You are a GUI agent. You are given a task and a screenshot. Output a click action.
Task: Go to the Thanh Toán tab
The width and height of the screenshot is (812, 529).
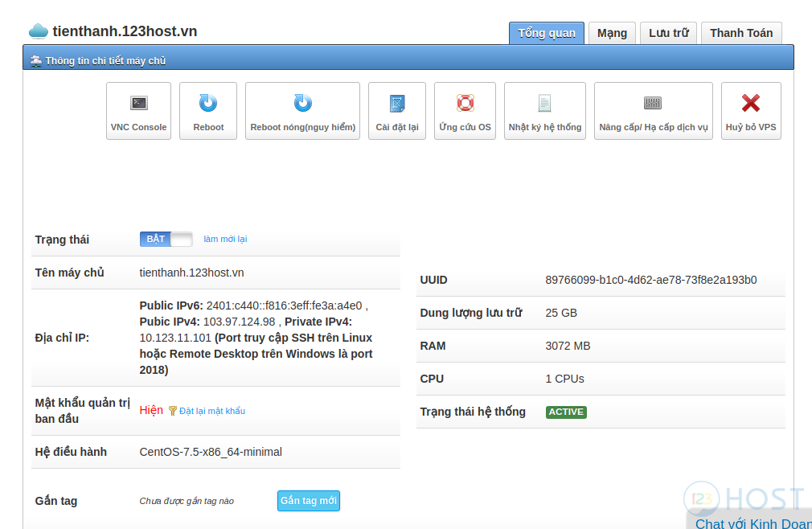tap(741, 33)
